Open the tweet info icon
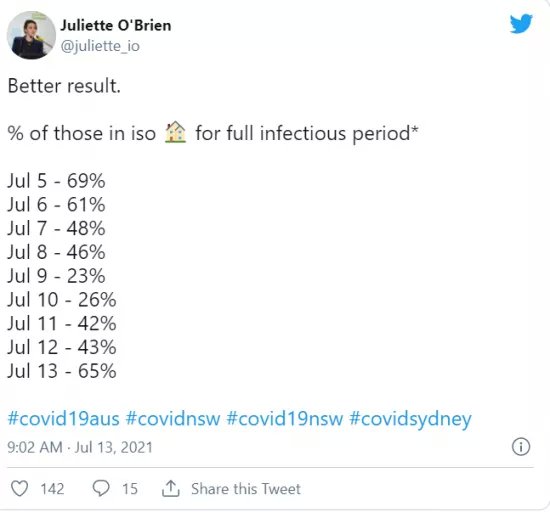This screenshot has width=550, height=512. (521, 447)
